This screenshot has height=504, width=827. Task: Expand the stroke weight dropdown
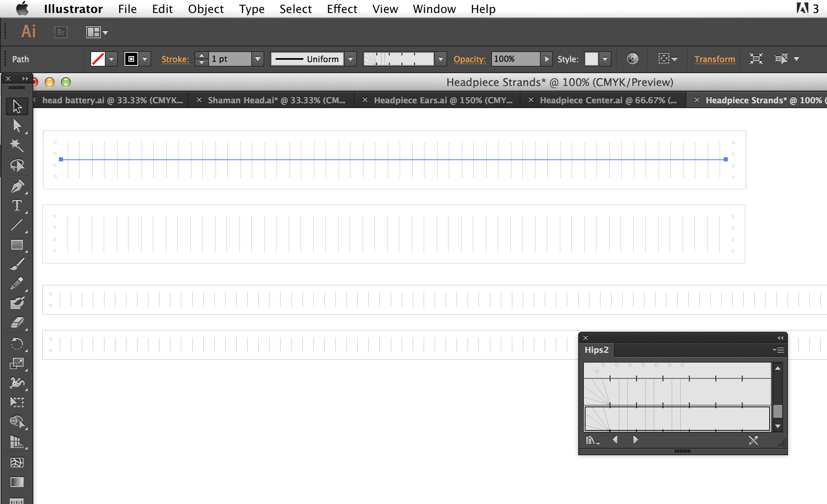[x=258, y=59]
